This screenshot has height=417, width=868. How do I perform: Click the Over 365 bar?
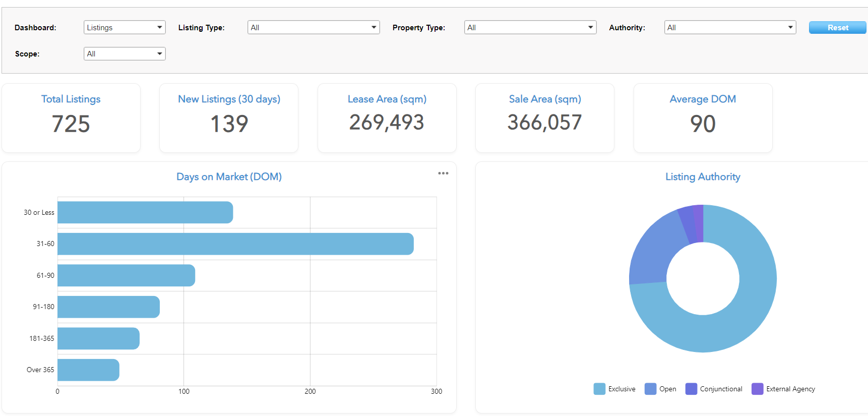point(88,370)
